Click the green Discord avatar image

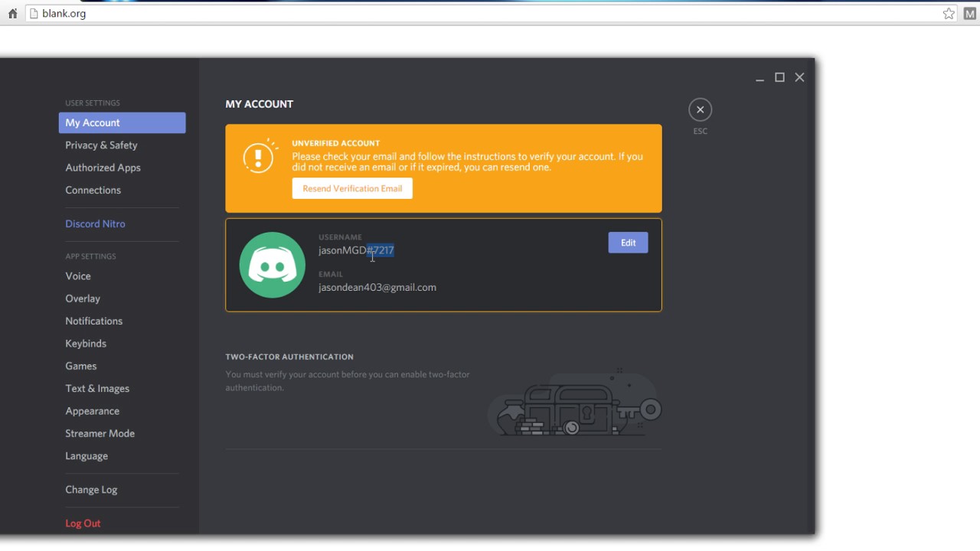[x=272, y=265]
